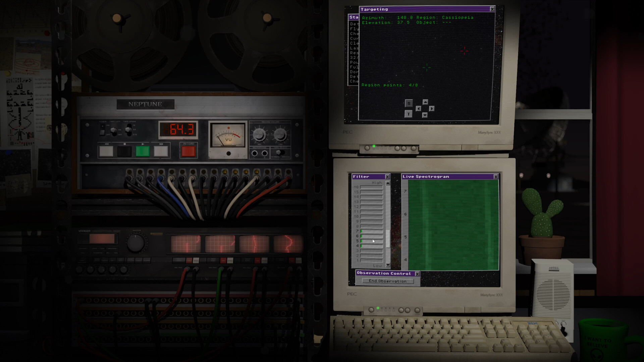Move targeting down with the down arrow
Image resolution: width=644 pixels, height=362 pixels.
pyautogui.click(x=425, y=115)
